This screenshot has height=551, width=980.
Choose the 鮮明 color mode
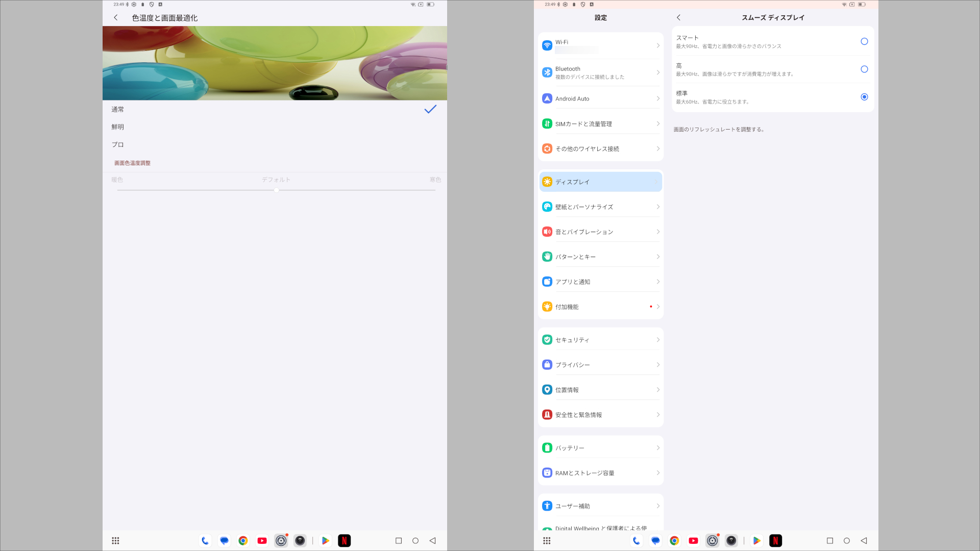tap(118, 127)
